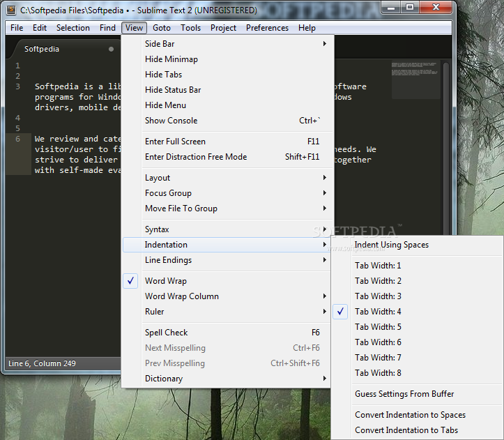Viewport: 504px width, 440px height.
Task: Pick Tab Width: 7
Action: [x=417, y=358]
